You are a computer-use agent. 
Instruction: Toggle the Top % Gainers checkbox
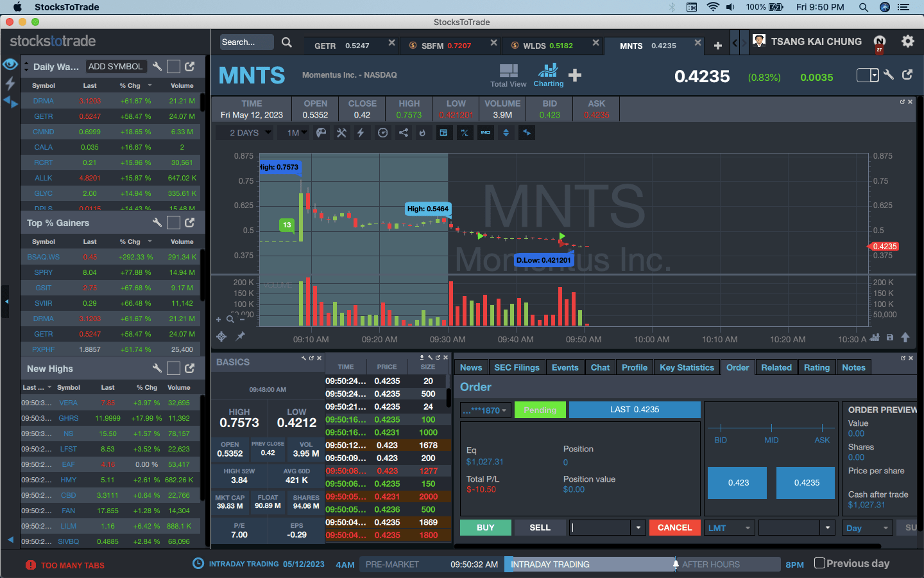pyautogui.click(x=173, y=222)
